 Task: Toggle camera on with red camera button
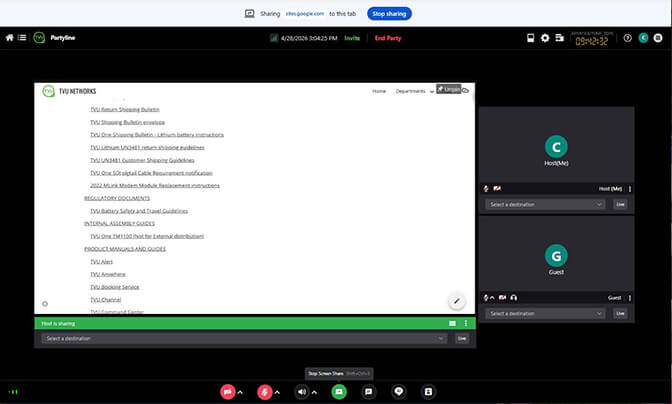(x=228, y=392)
